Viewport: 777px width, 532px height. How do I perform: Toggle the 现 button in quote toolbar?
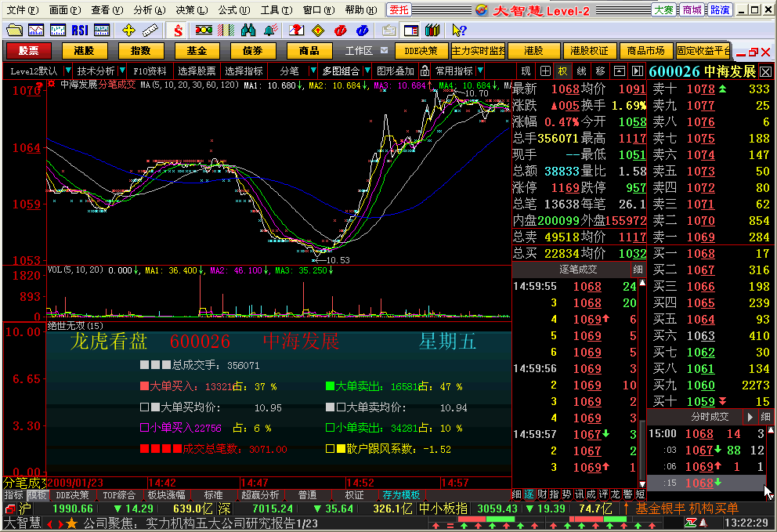[x=526, y=71]
